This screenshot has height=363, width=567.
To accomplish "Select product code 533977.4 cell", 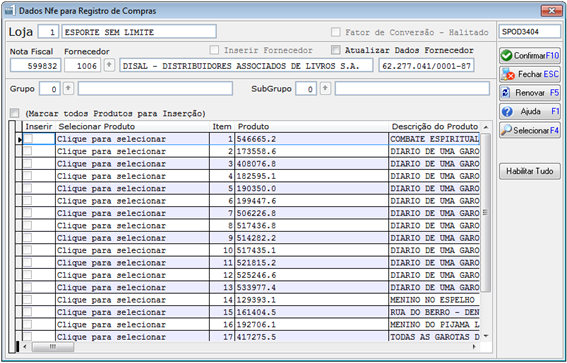I will (x=312, y=287).
